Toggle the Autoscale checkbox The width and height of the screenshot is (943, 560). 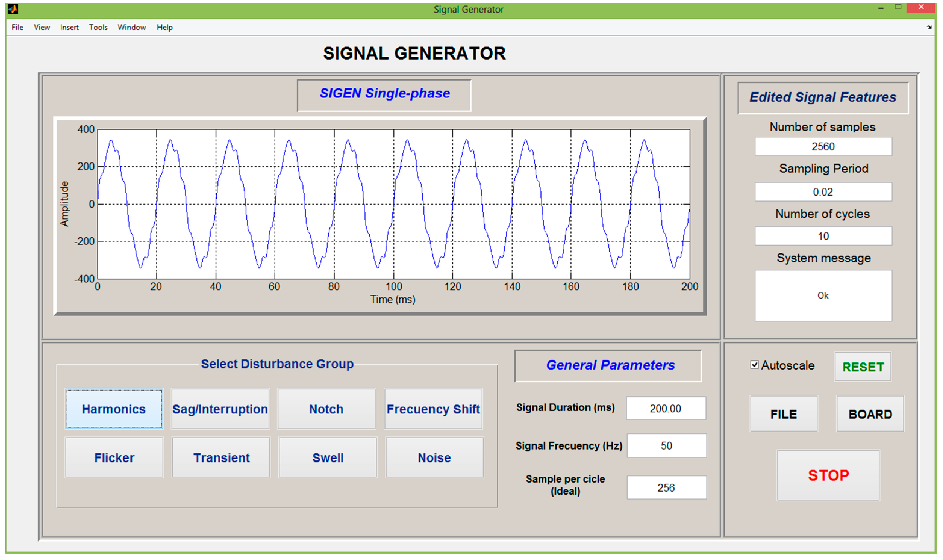(754, 365)
